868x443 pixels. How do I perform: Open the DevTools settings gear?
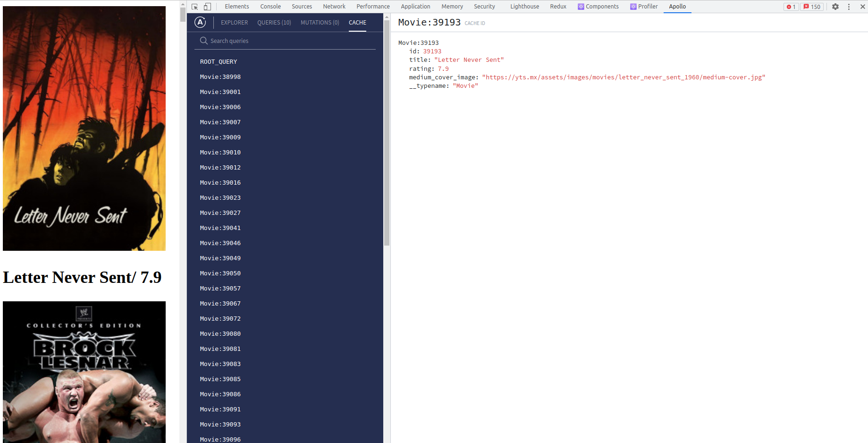pos(835,7)
